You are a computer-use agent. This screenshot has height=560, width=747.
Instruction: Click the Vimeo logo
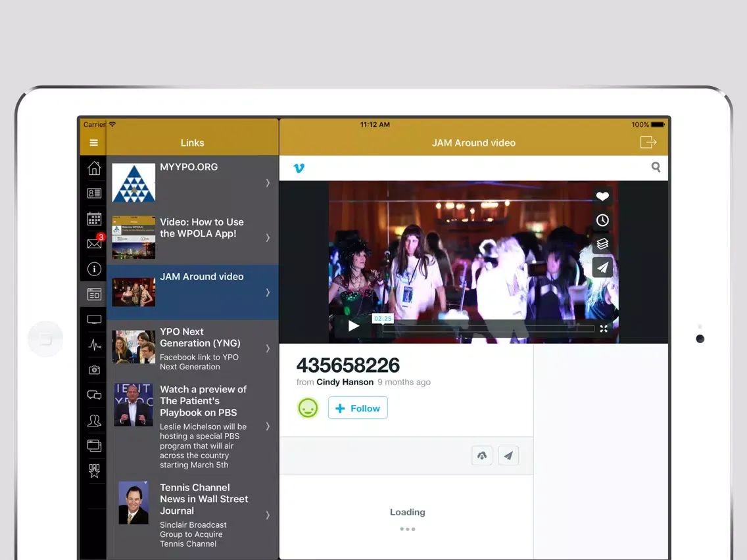(x=299, y=168)
